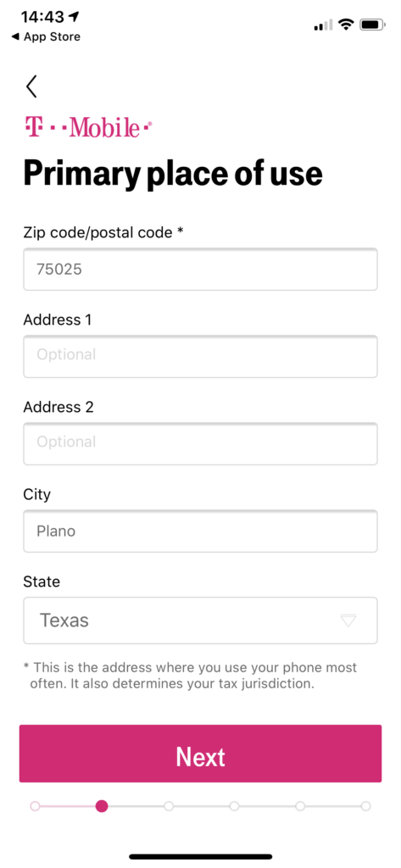Viewport: 401px width, 868px height.
Task: Tap the cellular signal bars icon
Action: [x=323, y=25]
